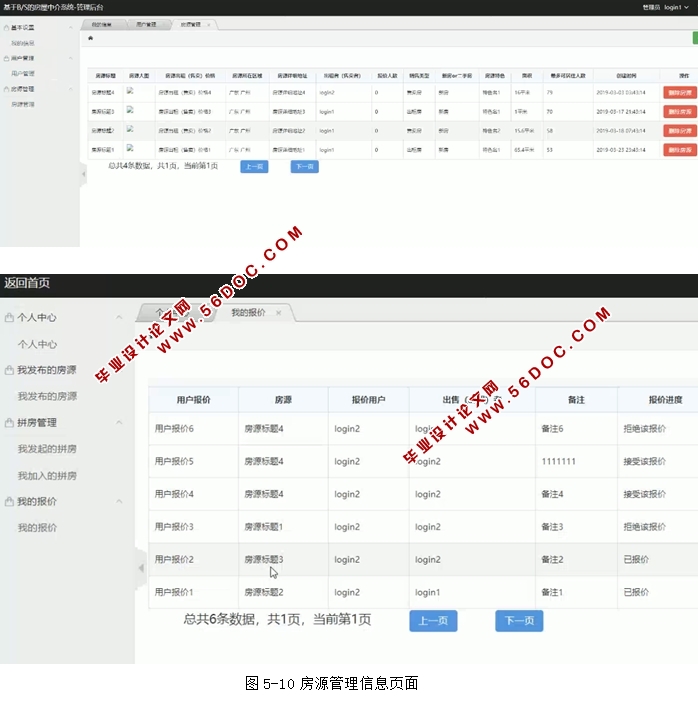Collapse user sidebar with the left arrow handle
Viewport: 698px width, 705px height.
141,568
